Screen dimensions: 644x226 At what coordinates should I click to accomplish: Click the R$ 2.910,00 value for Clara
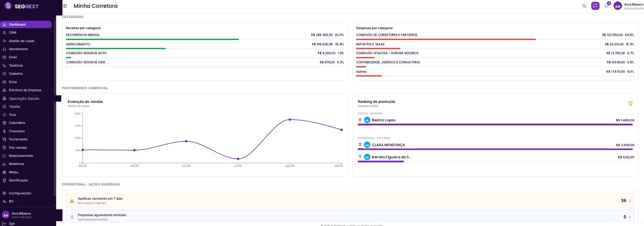[x=625, y=145]
